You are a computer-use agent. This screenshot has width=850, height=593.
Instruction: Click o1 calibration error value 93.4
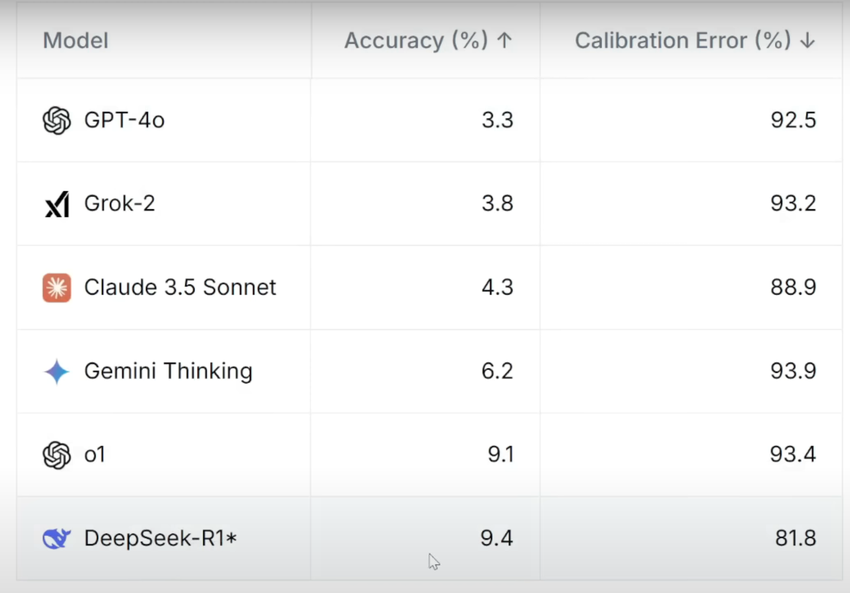(x=793, y=455)
